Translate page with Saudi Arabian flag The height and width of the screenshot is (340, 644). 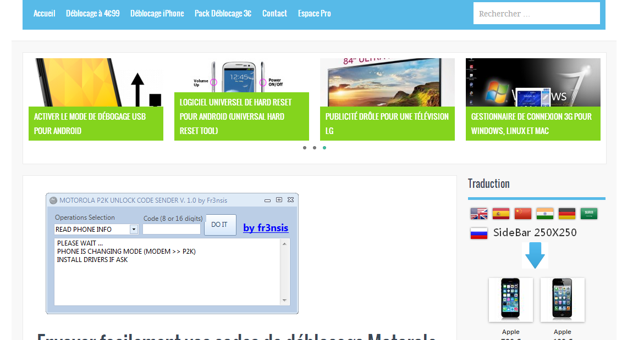pyautogui.click(x=588, y=214)
